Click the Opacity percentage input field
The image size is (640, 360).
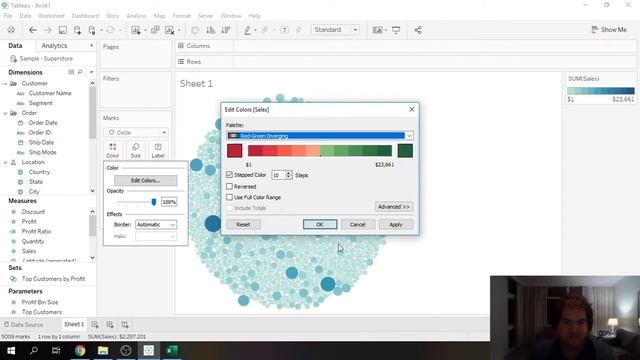[x=169, y=202]
